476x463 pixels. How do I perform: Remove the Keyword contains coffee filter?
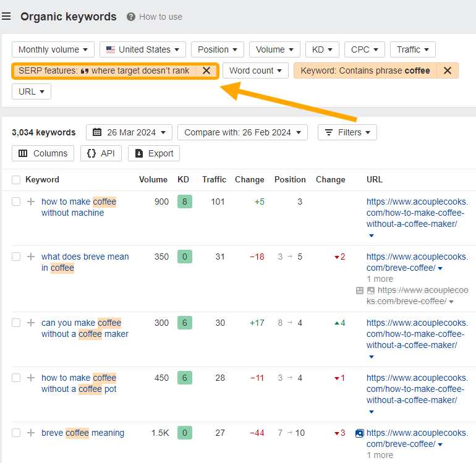447,70
